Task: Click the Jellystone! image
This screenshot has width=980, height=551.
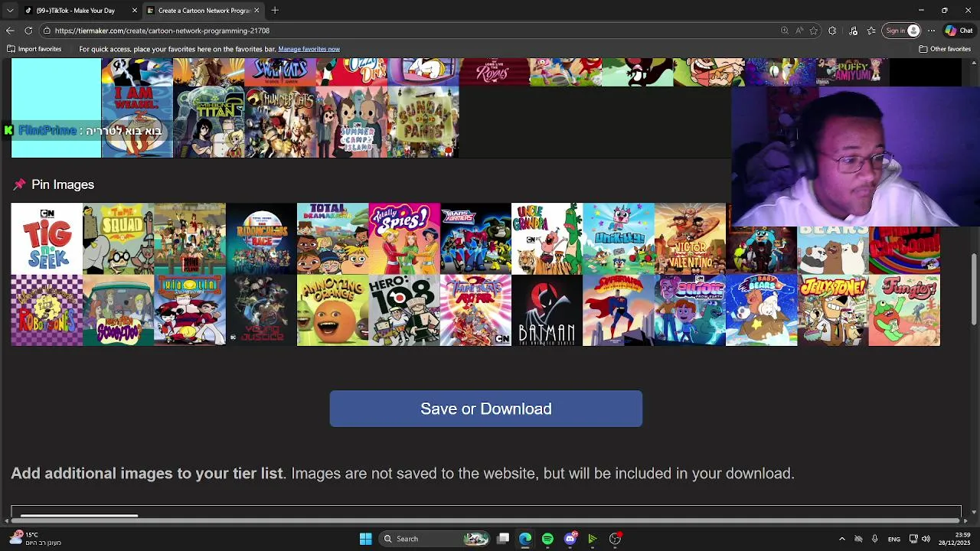Action: 833,310
